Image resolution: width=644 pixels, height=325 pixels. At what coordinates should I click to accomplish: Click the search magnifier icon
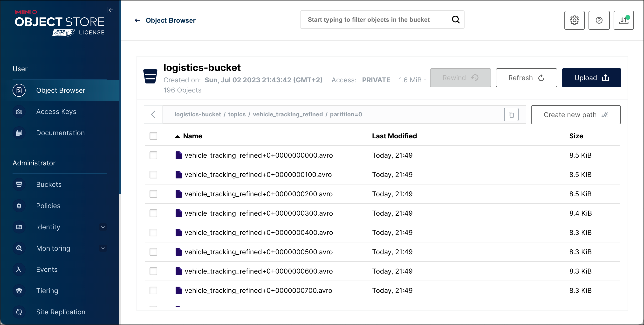pyautogui.click(x=456, y=20)
